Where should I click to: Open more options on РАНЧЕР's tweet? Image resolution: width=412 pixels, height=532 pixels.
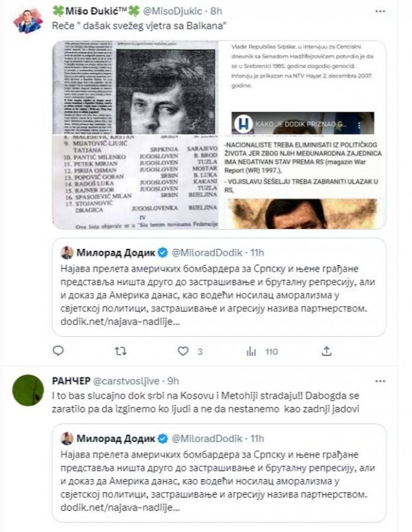tap(380, 381)
